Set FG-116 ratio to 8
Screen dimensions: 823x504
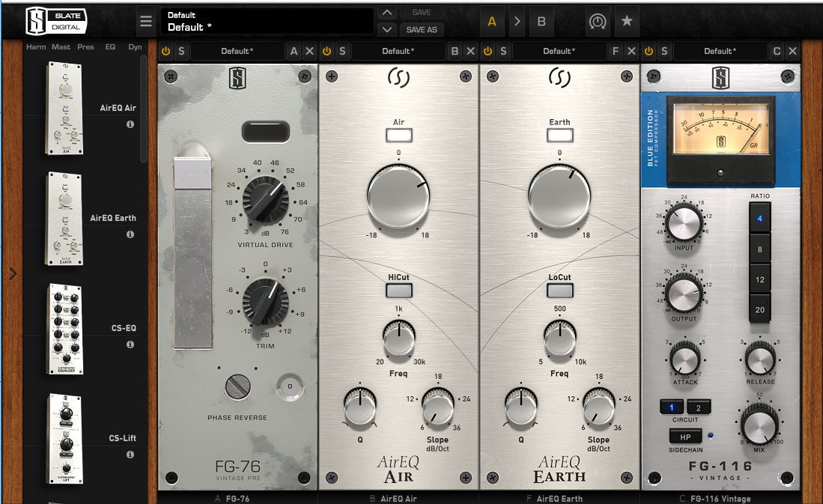click(x=759, y=249)
